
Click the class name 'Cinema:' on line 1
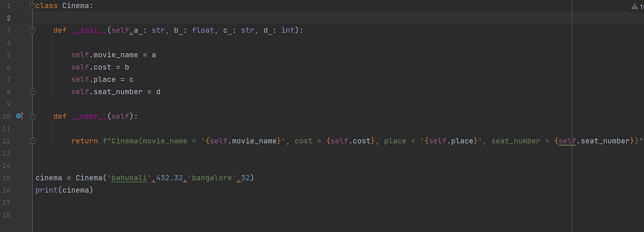(x=78, y=6)
